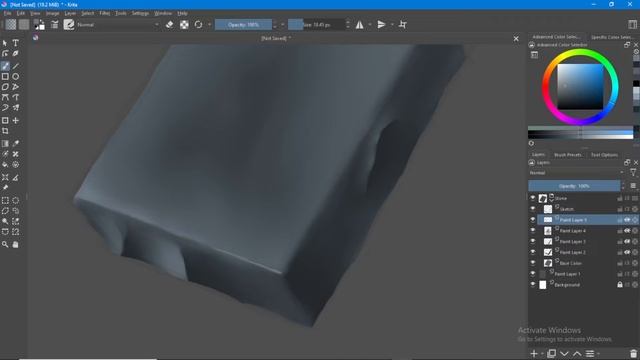Select the Rectangle tool

5,76
